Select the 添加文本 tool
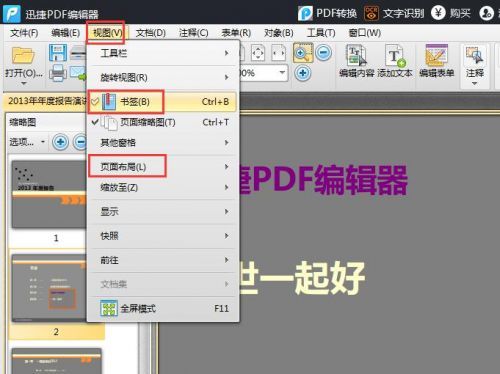This screenshot has width=500, height=374. click(x=395, y=61)
